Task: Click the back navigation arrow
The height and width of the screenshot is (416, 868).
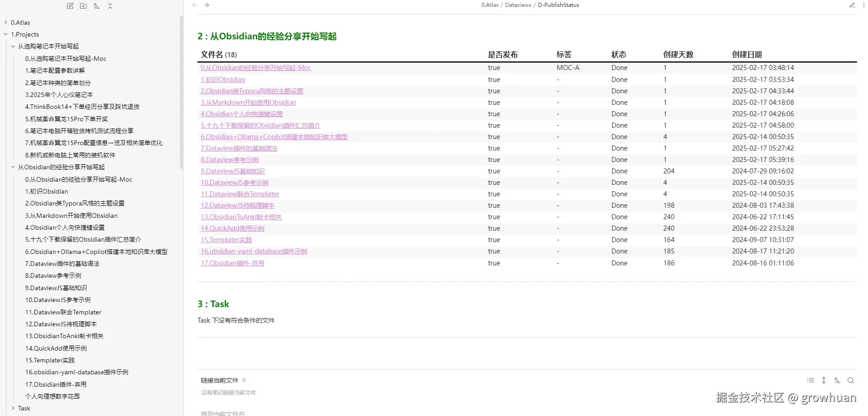Action: [x=195, y=5]
